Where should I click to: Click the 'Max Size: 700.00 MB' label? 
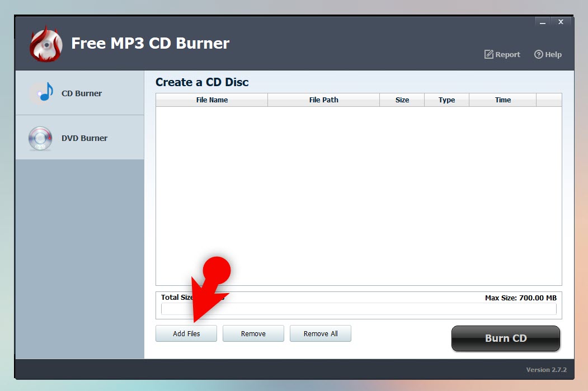(x=520, y=298)
